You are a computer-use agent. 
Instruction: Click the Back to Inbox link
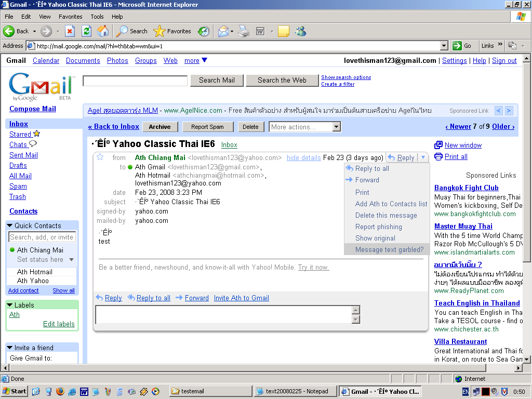[x=113, y=127]
